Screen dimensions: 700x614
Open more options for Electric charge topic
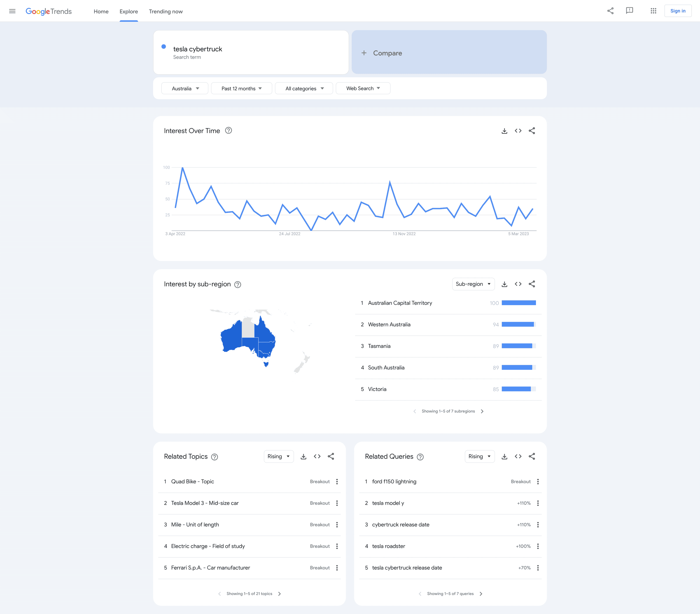coord(337,546)
